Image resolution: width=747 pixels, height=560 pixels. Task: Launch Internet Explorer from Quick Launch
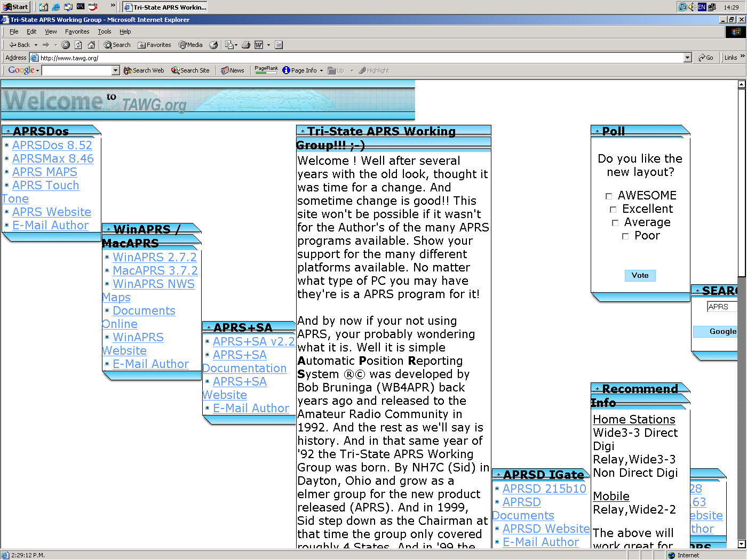pos(56,7)
